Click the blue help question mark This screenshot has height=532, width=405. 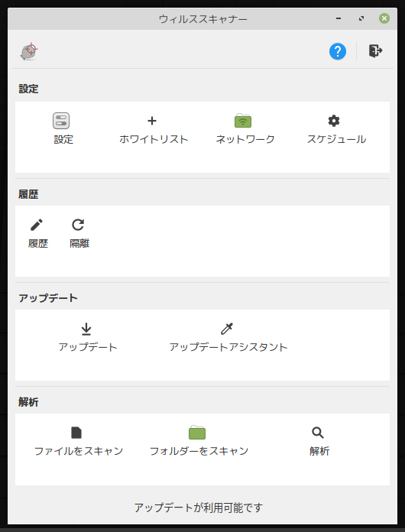click(x=338, y=51)
